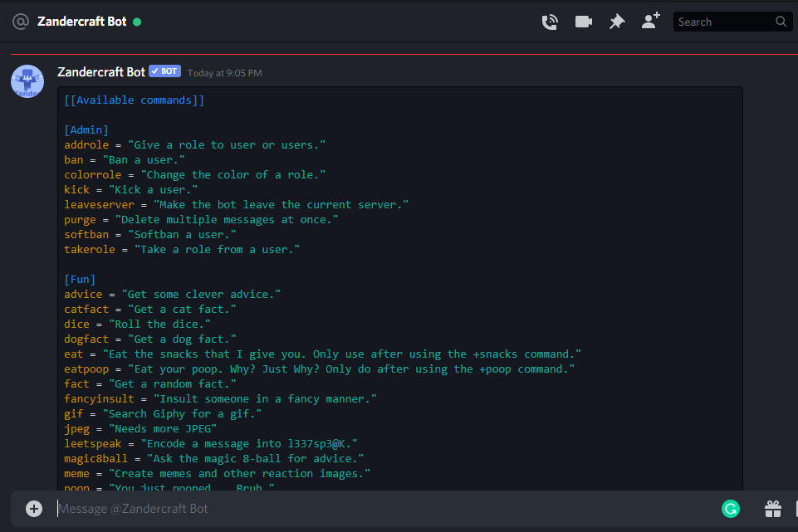
Task: Start a video call
Action: pyautogui.click(x=583, y=22)
